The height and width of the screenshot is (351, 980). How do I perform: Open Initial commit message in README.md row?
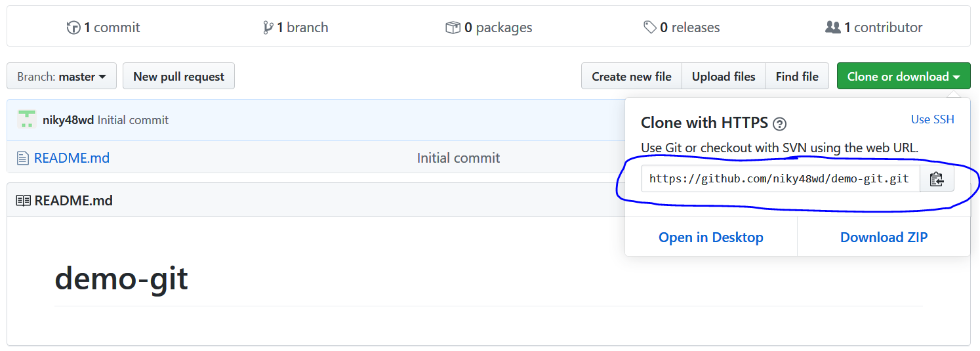[x=459, y=158]
